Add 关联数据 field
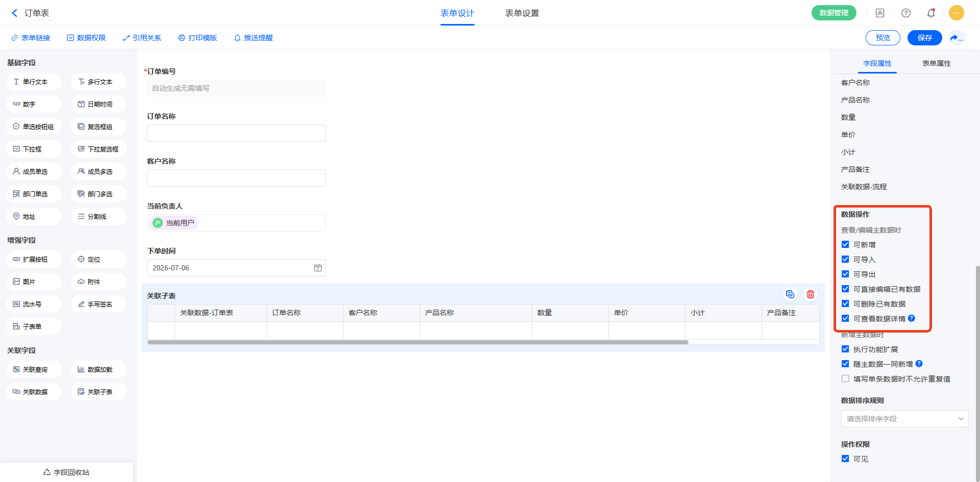 (34, 392)
